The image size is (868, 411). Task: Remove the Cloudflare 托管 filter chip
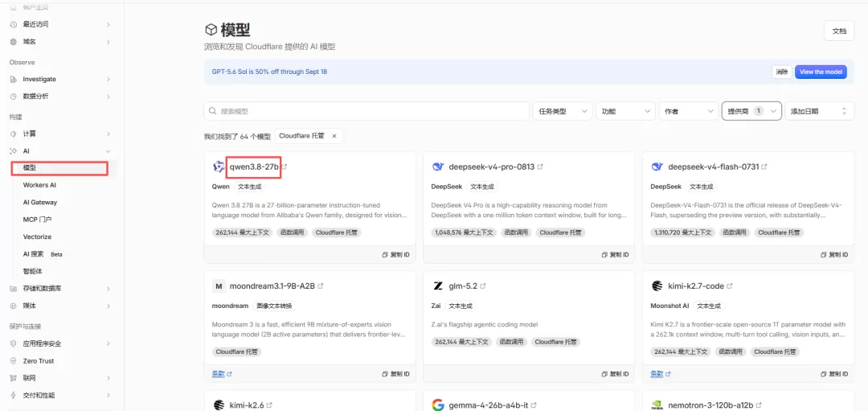[334, 136]
